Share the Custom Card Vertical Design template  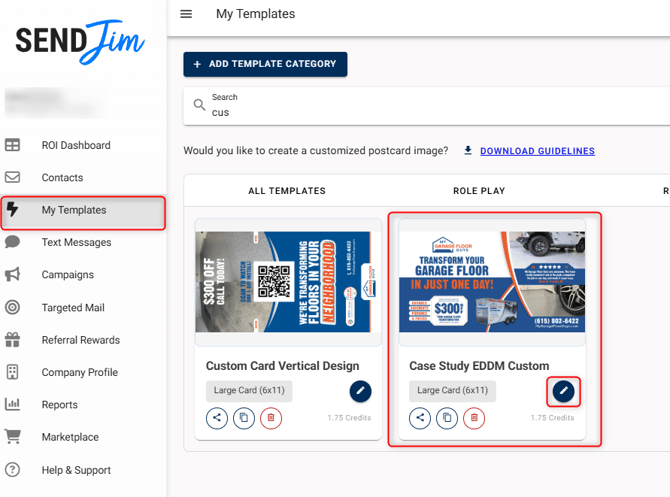coord(217,418)
